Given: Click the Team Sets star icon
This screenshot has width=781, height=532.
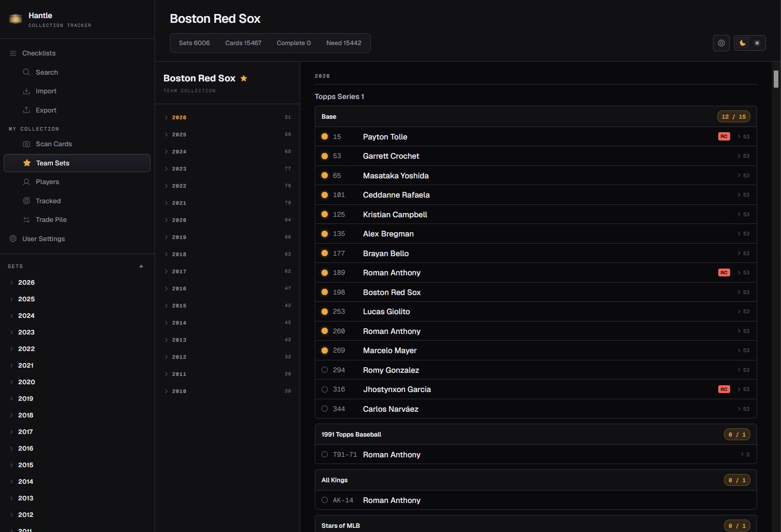Looking at the screenshot, I should coord(27,163).
